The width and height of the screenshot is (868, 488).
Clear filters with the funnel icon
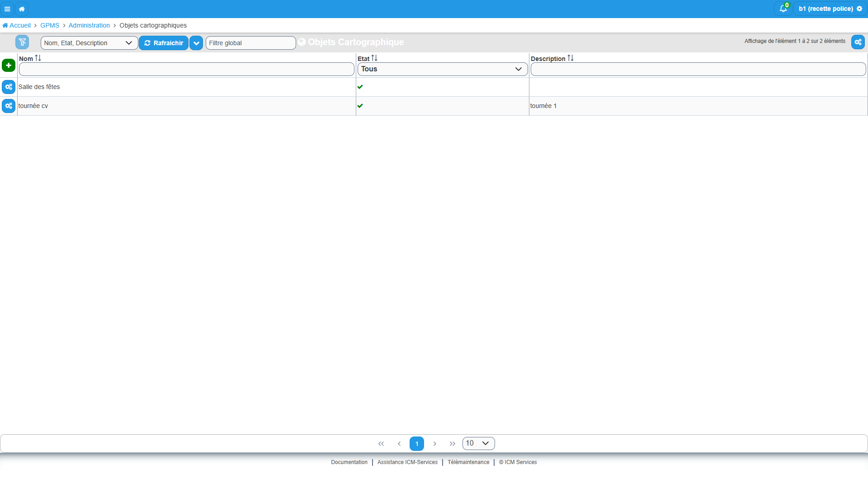pos(22,42)
